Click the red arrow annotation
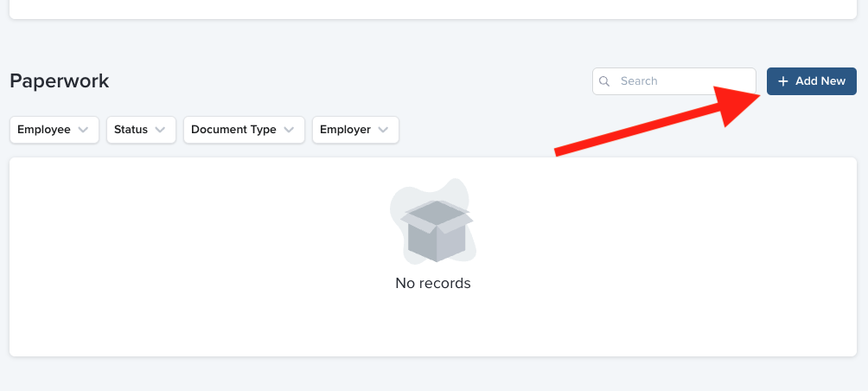This screenshot has width=868, height=391. click(x=657, y=121)
